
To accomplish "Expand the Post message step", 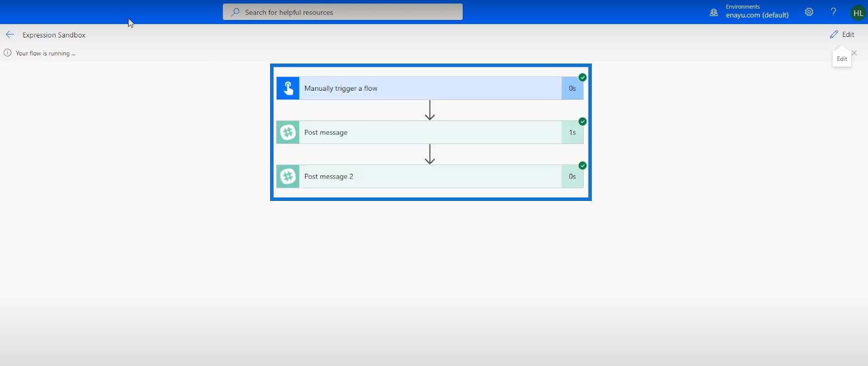I will [x=430, y=132].
